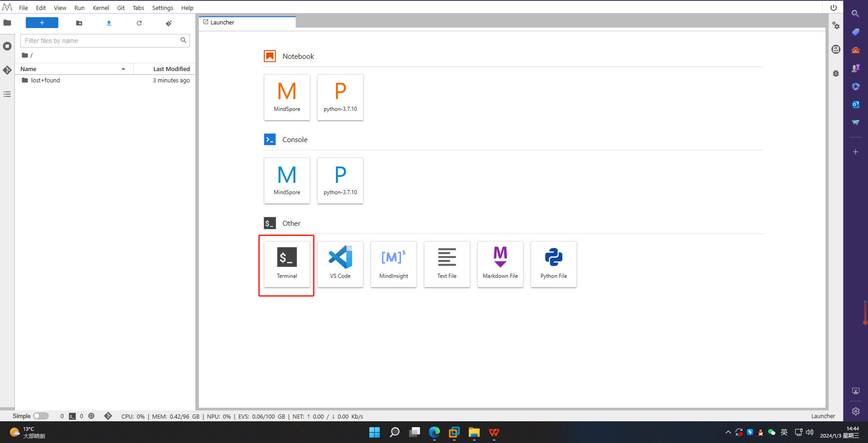Image resolution: width=868 pixels, height=443 pixels.
Task: Select the lost+found folder
Action: coord(105,80)
